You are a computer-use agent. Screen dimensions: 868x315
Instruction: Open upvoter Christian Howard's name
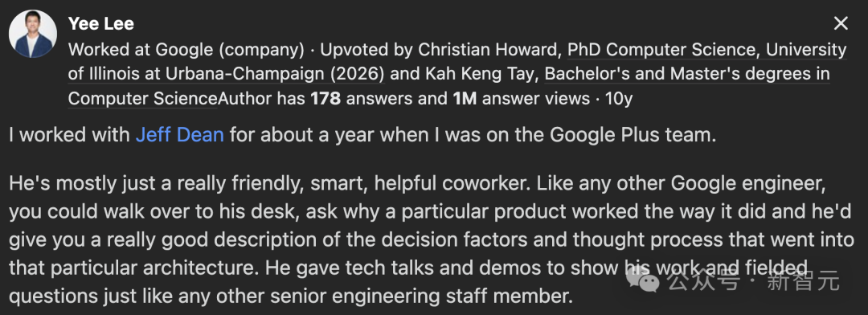pyautogui.click(x=489, y=50)
